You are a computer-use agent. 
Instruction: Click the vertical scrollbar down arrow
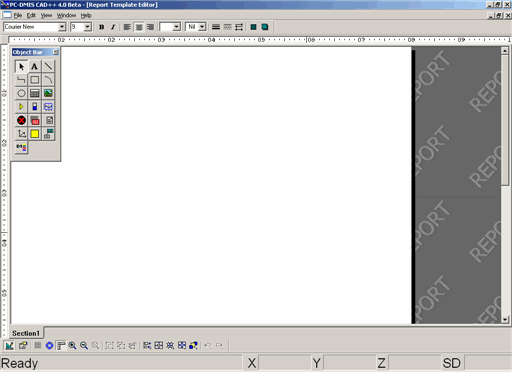(x=505, y=319)
